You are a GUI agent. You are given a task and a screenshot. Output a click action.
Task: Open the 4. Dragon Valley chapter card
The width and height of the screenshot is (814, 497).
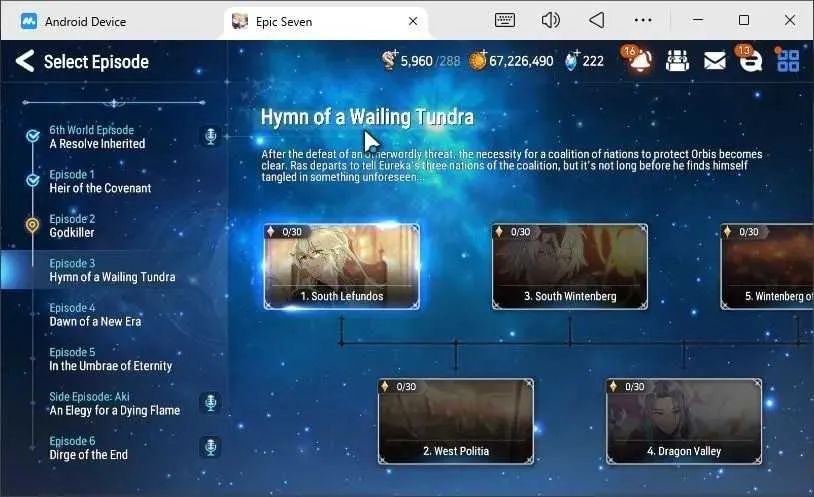tap(684, 421)
